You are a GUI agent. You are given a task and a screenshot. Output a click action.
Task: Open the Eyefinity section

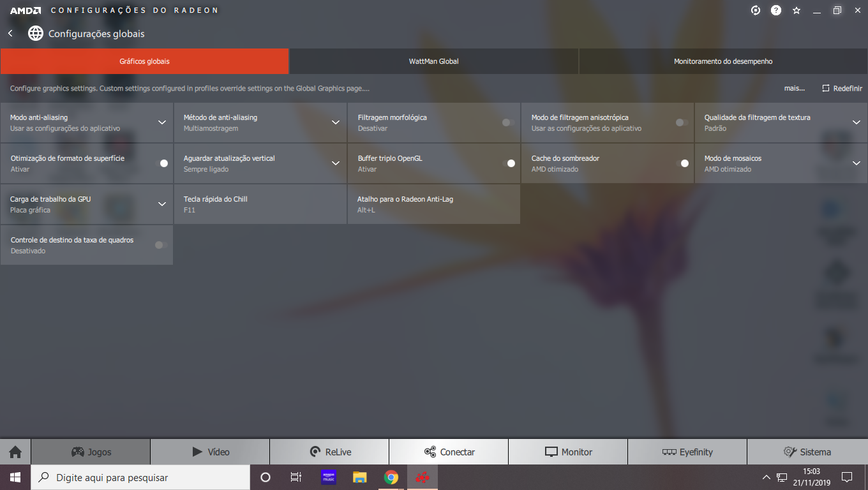tap(687, 452)
